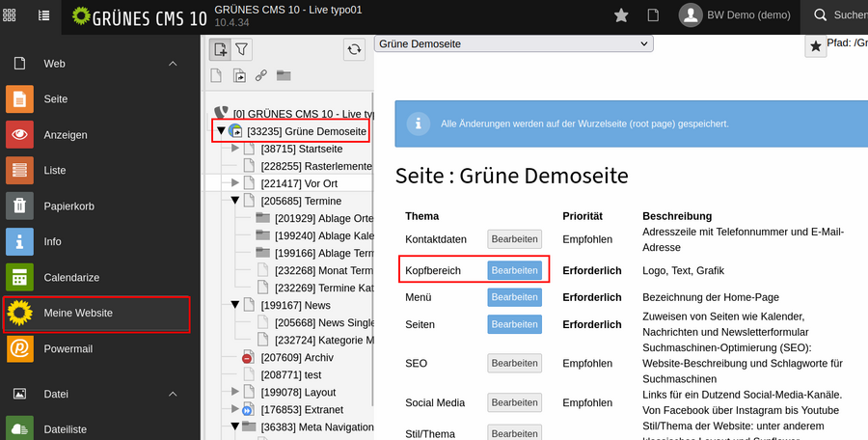
Task: Click the new page toolbar button
Action: [x=220, y=50]
